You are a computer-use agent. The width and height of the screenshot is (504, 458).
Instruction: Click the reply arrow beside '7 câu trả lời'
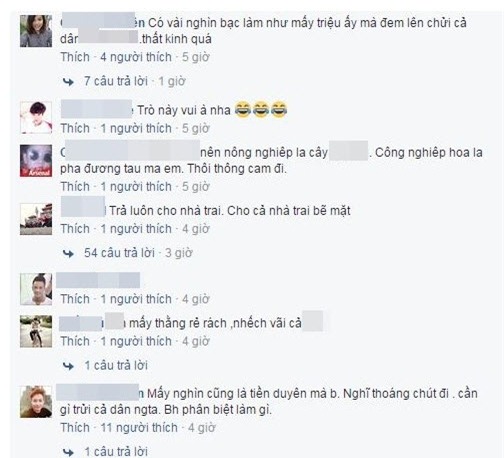(x=68, y=82)
